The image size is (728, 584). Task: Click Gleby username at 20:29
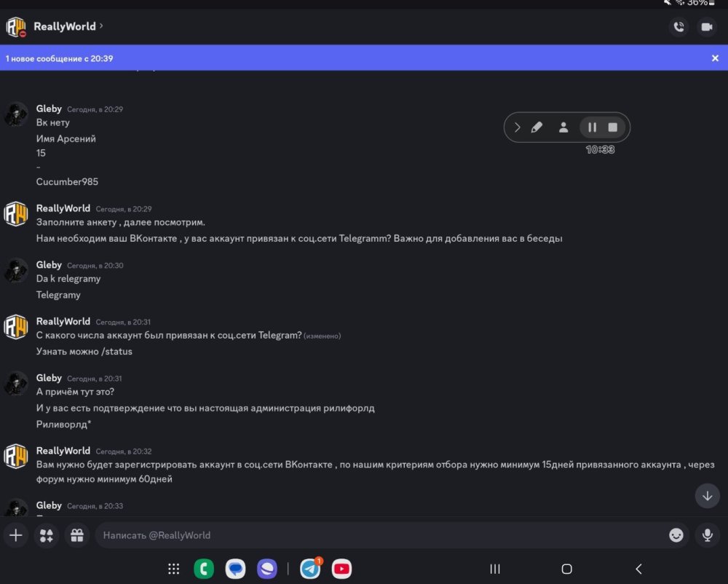point(49,108)
